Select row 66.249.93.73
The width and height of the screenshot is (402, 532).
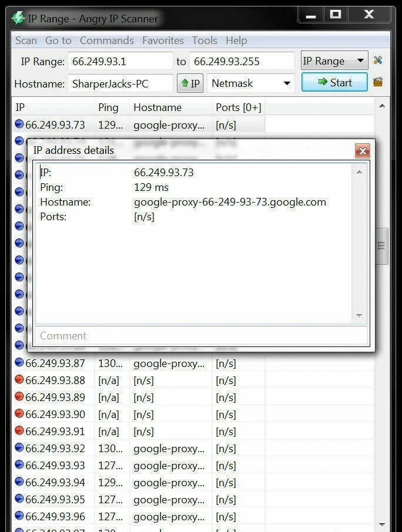(139, 125)
